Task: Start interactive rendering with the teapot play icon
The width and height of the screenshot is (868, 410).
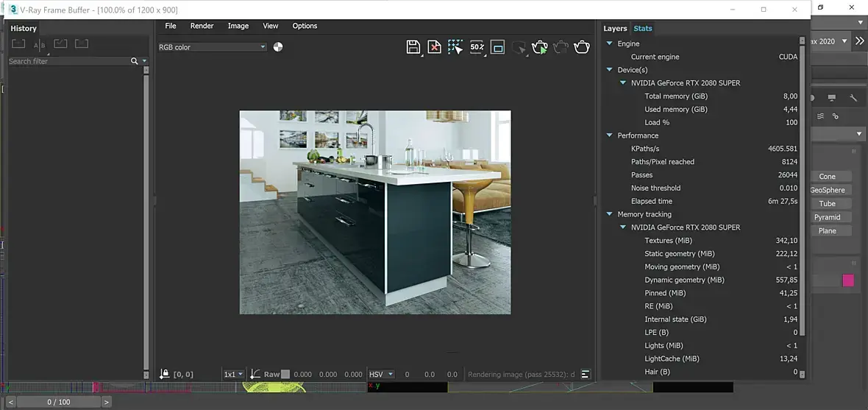Action: tap(540, 47)
